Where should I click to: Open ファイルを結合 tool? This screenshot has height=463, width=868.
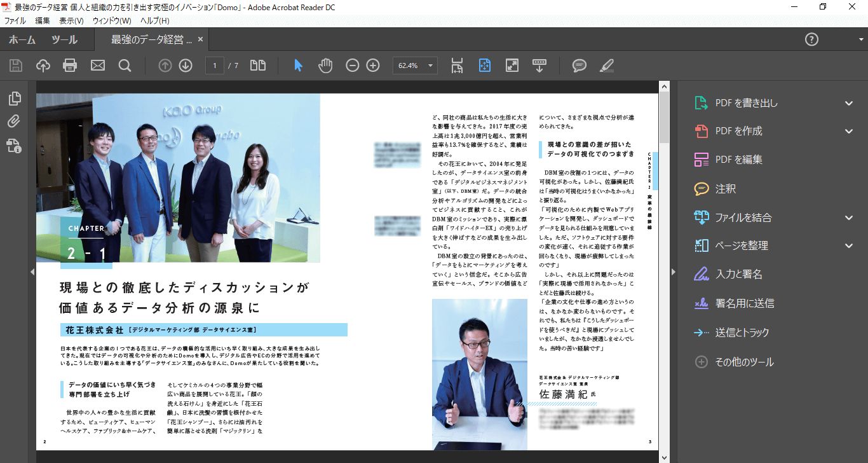click(733, 218)
